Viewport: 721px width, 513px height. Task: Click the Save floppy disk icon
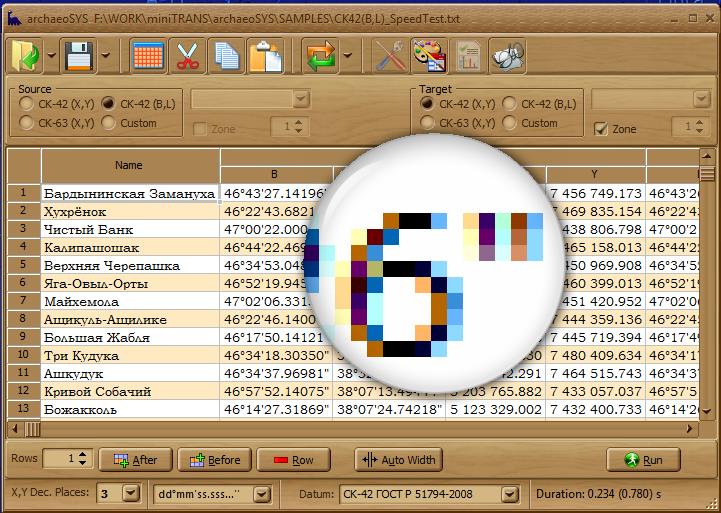79,55
